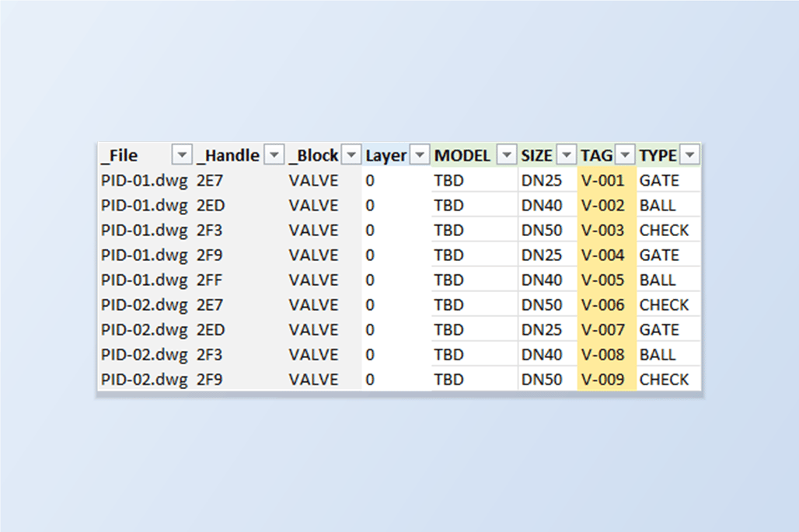Select tag cell V-001
799x532 pixels.
(x=607, y=180)
